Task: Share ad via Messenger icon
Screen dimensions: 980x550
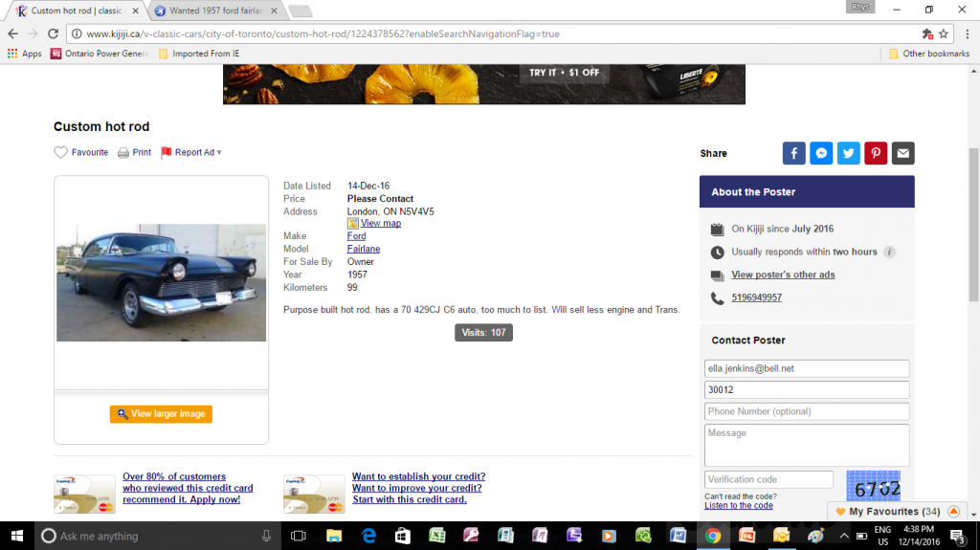Action: point(821,153)
